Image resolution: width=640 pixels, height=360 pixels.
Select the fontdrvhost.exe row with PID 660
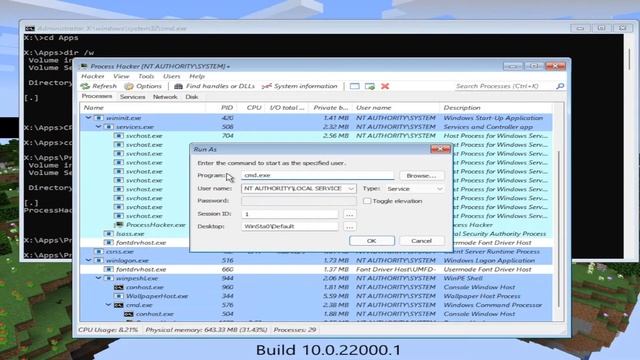[316, 269]
